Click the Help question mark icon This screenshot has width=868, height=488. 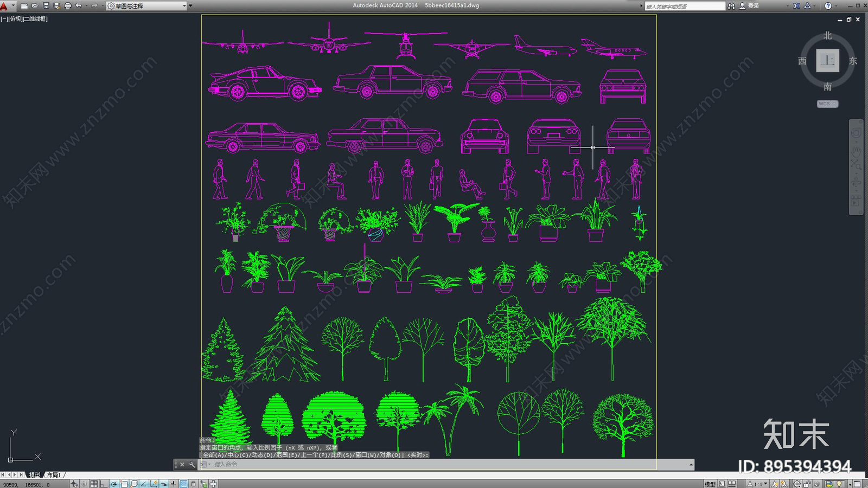828,6
